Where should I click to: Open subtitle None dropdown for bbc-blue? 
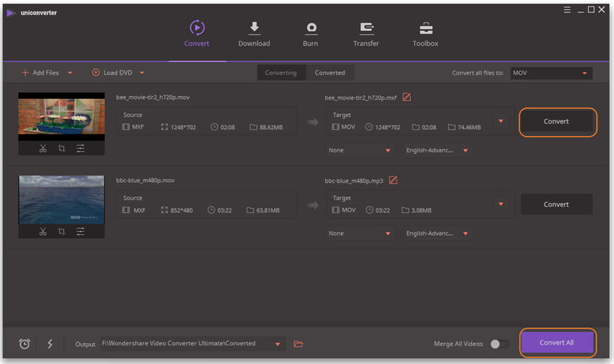coord(360,233)
